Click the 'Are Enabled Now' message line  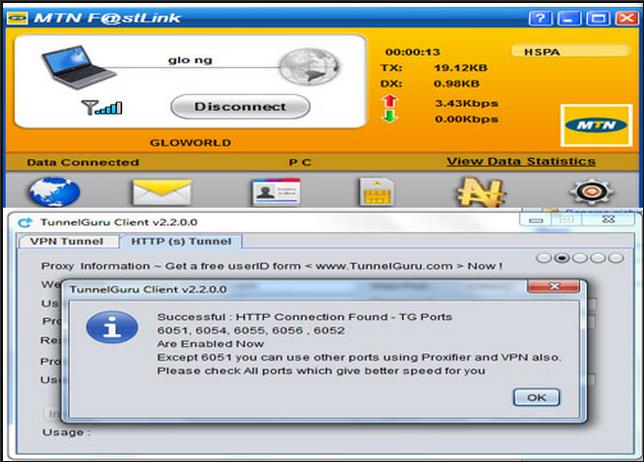coord(210,344)
